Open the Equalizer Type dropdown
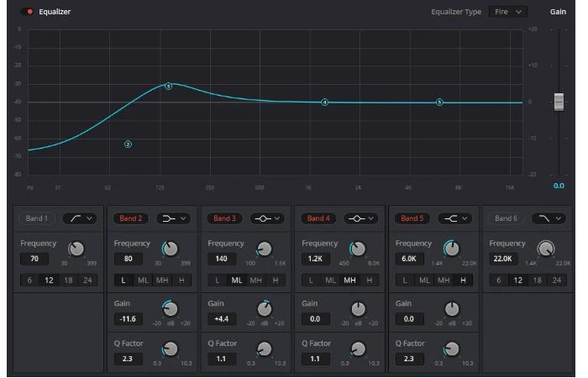 point(507,12)
